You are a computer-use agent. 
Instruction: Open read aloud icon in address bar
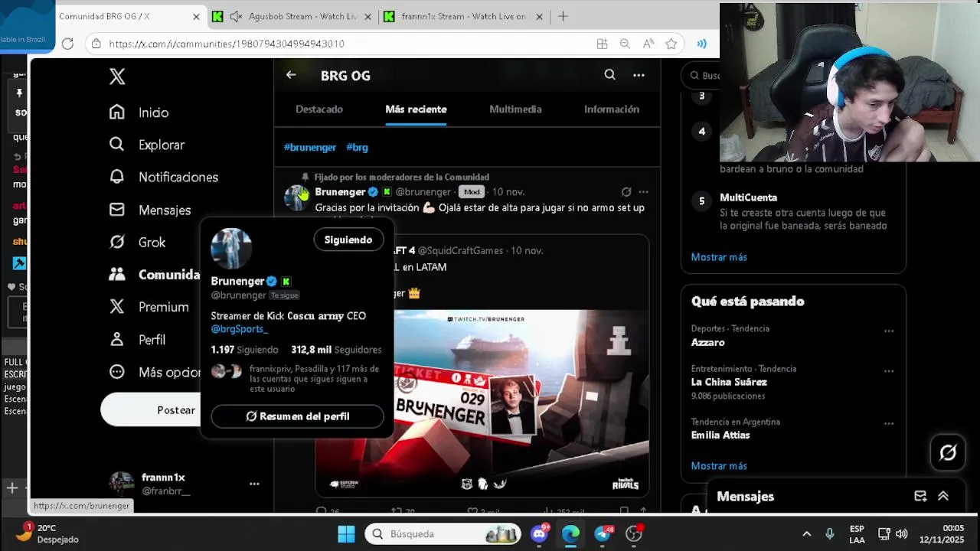click(x=648, y=44)
